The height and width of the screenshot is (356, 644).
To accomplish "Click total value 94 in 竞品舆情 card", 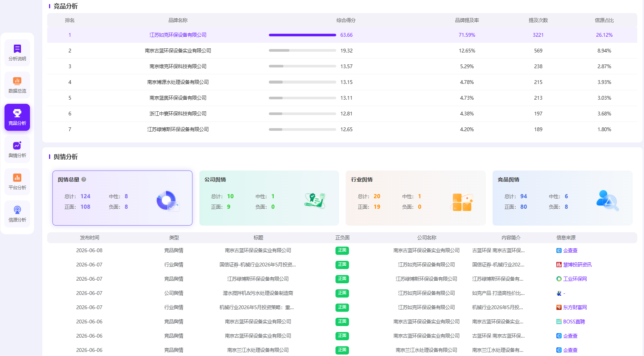I will tap(523, 196).
